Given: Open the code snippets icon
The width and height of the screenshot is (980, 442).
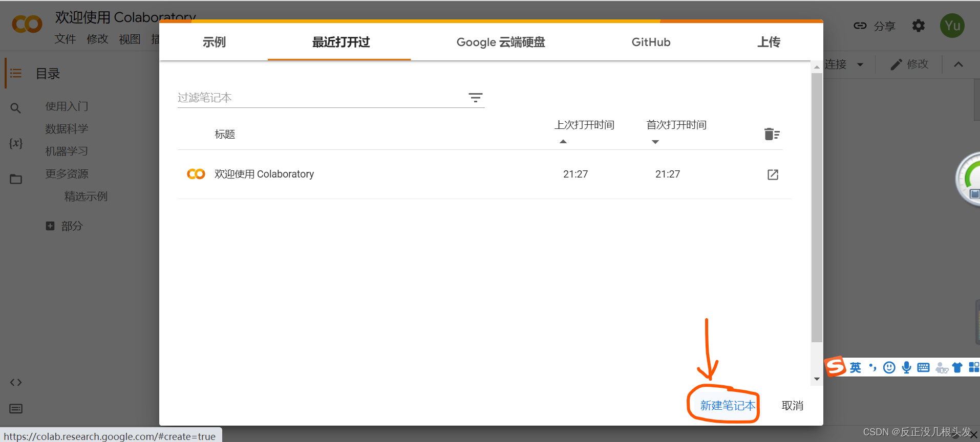Looking at the screenshot, I should coord(16,382).
